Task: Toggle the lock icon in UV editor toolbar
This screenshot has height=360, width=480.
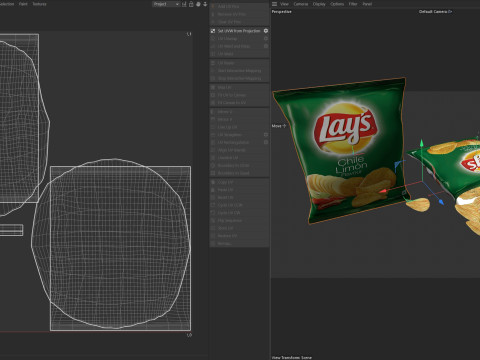Action: pos(191,4)
